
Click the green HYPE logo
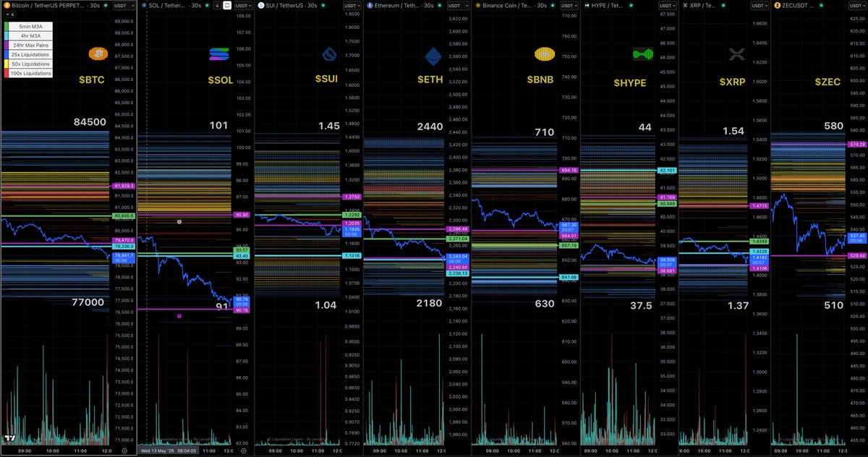643,54
